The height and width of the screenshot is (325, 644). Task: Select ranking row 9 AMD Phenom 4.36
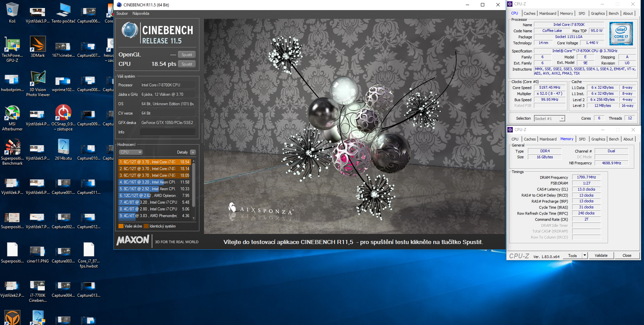tap(154, 216)
